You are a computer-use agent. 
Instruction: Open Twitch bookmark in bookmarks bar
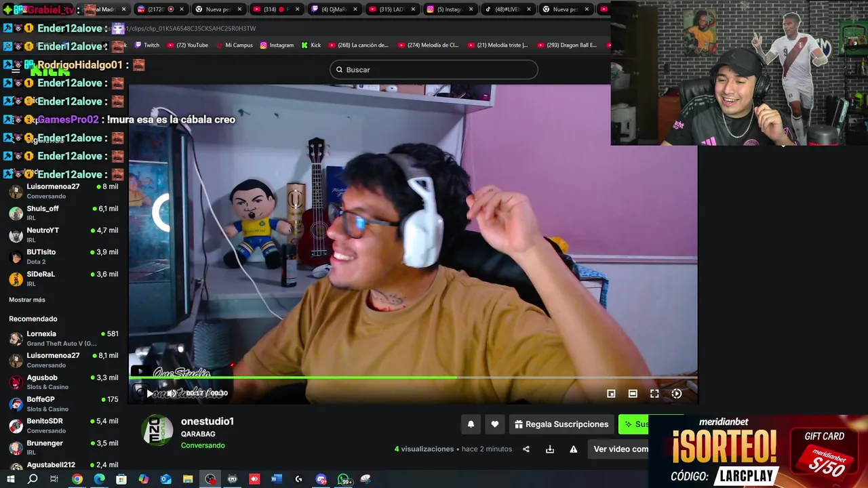tap(147, 45)
